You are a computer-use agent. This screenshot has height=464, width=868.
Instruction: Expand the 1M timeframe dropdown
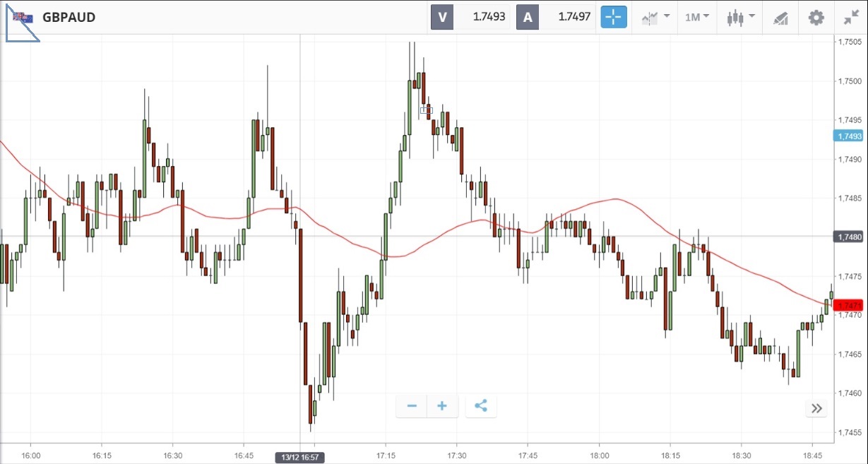(x=696, y=17)
